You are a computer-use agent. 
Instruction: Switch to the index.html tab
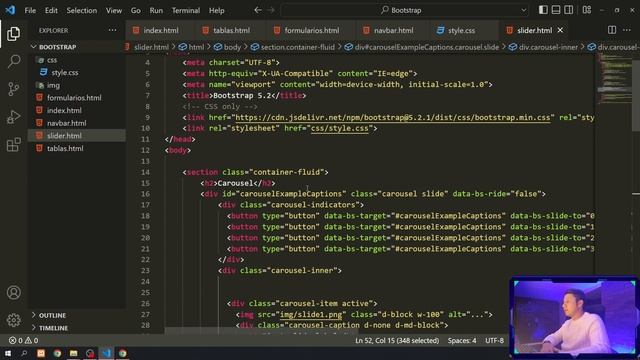[161, 30]
